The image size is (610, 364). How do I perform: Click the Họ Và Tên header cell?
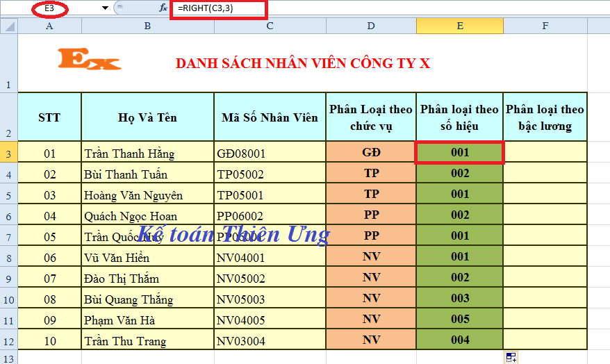[147, 117]
